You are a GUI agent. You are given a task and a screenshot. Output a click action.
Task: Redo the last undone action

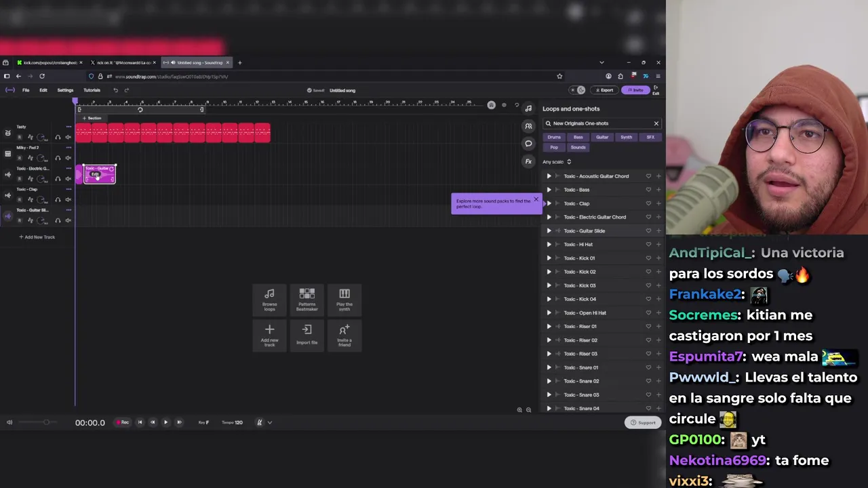(127, 90)
